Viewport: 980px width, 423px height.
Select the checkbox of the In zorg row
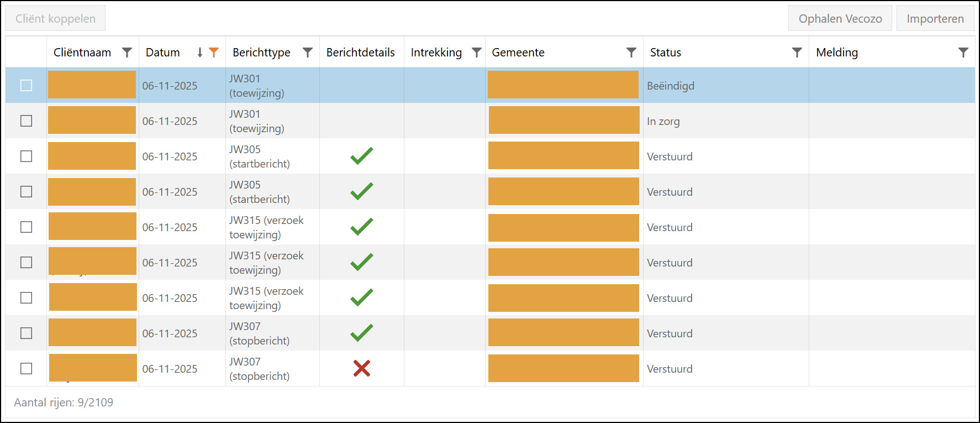pos(26,121)
